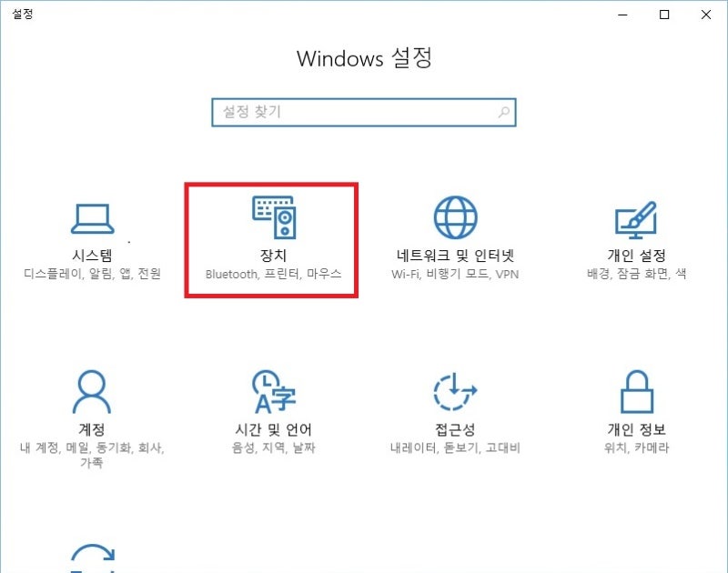The image size is (728, 573).
Task: Click the 장치 label
Action: (x=273, y=256)
